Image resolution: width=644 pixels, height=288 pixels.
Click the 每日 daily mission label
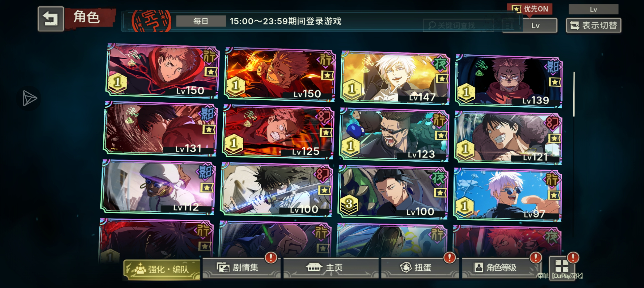coord(201,21)
